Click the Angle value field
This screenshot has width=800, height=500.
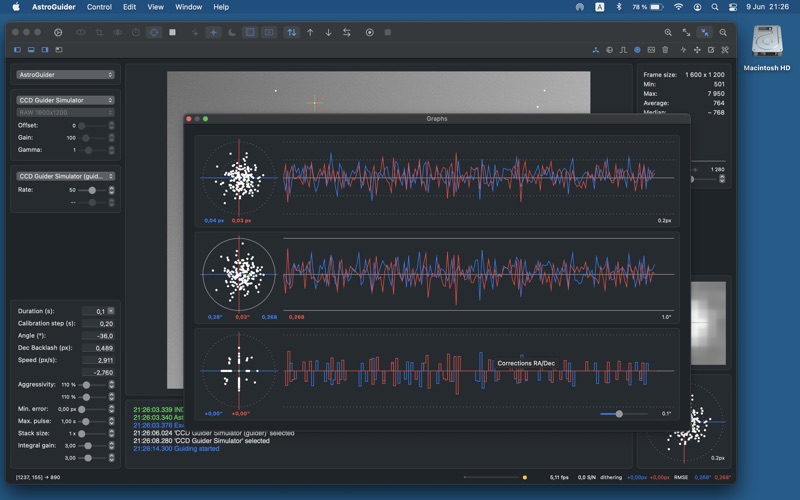click(x=98, y=336)
